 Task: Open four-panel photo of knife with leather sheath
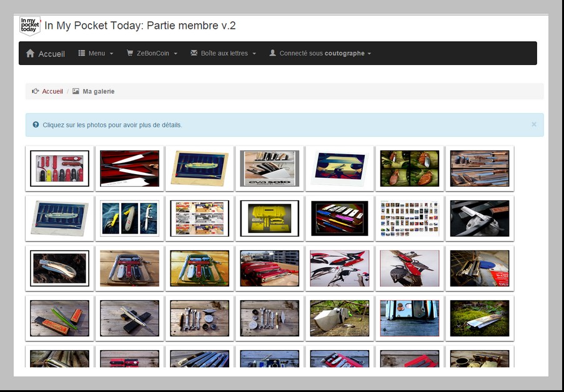410,169
